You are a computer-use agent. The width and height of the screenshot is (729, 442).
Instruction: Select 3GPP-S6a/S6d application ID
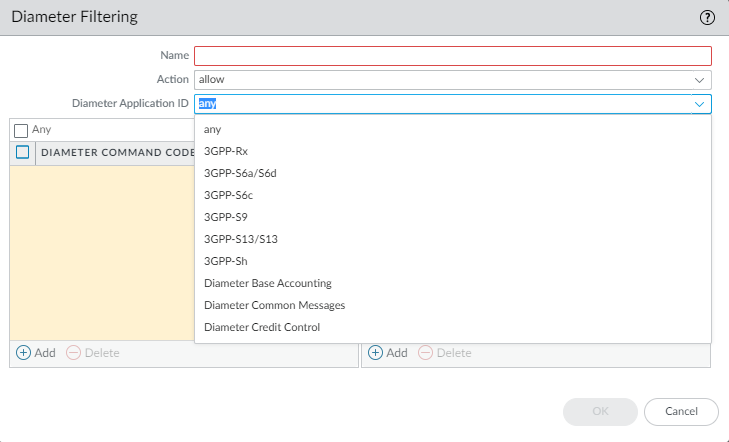click(239, 173)
